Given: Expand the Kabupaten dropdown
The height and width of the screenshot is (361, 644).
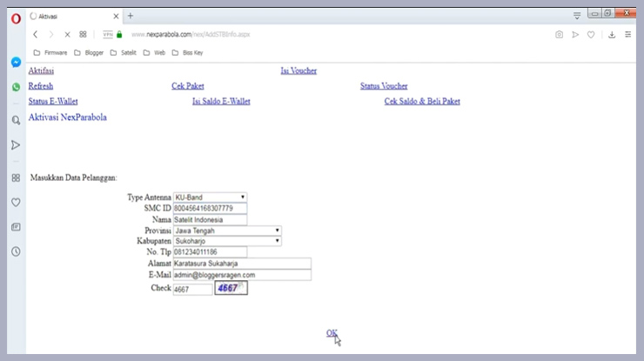Looking at the screenshot, I should pos(227,241).
